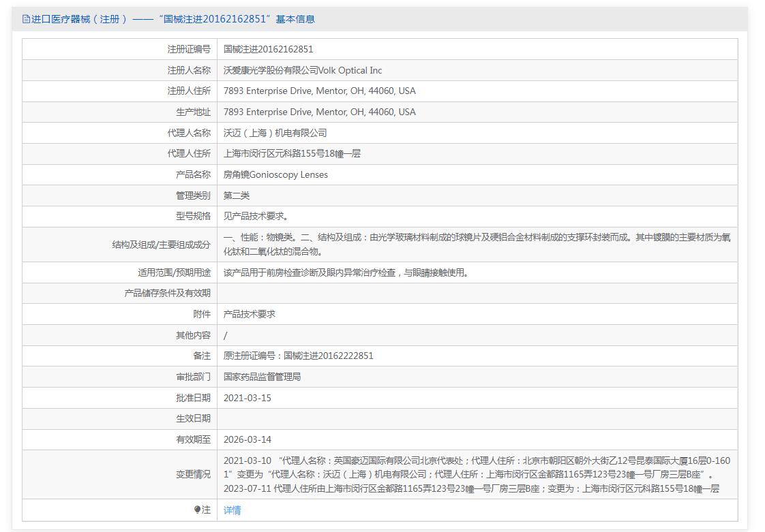This screenshot has width=765, height=532.
Task: Click the 2023-07-11 change record line
Action: 471,488
